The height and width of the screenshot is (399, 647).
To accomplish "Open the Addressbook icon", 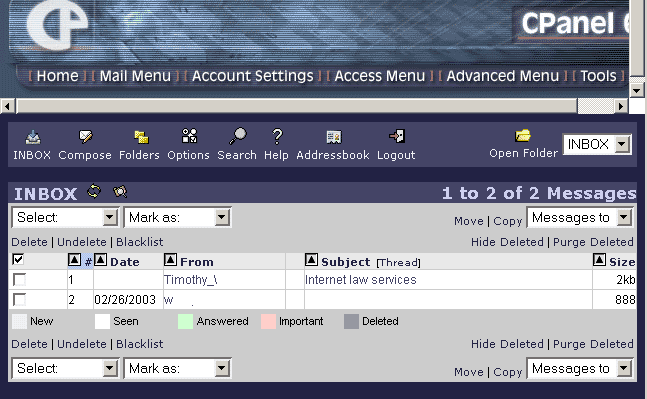I will pos(333,137).
